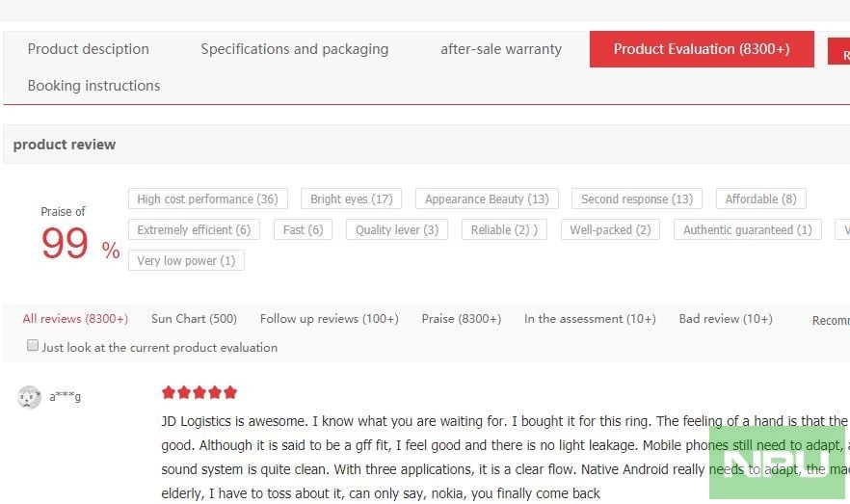850x504 pixels.
Task: Choose the Second response (13) tag
Action: pyautogui.click(x=637, y=199)
